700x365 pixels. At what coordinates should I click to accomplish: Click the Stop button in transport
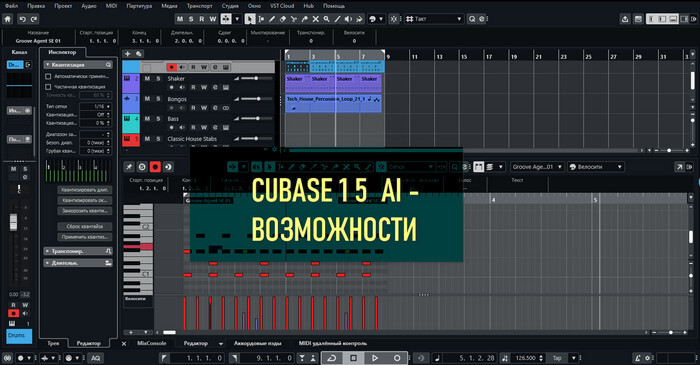pyautogui.click(x=353, y=358)
